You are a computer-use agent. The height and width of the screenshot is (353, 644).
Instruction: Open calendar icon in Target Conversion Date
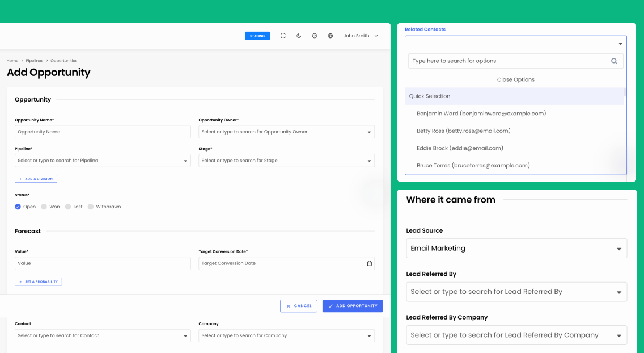(369, 263)
